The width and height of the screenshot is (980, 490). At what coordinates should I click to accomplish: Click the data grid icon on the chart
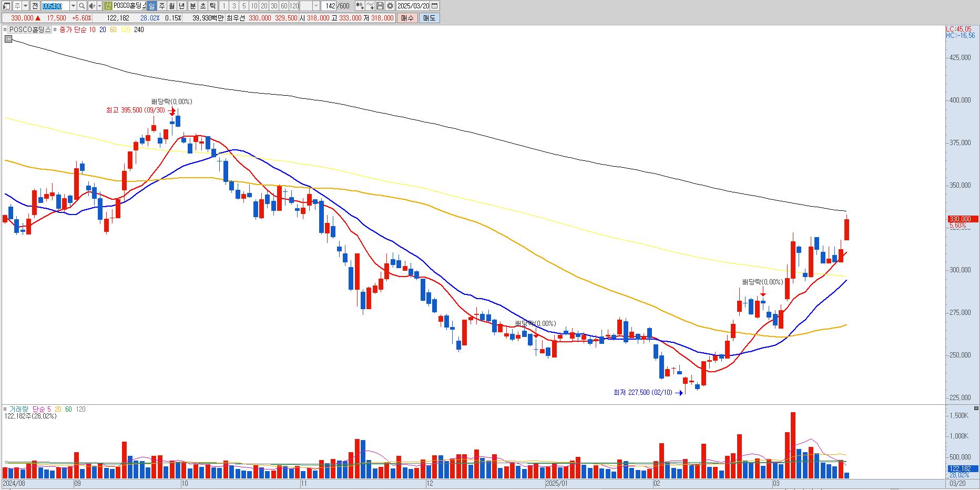[8, 39]
